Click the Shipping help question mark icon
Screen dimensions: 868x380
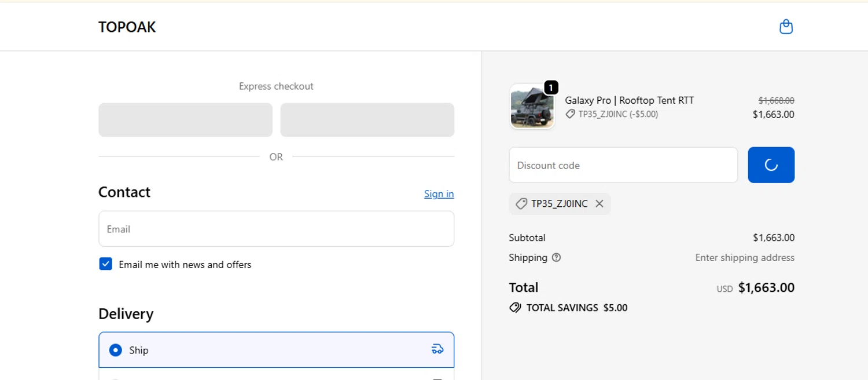[x=556, y=258]
